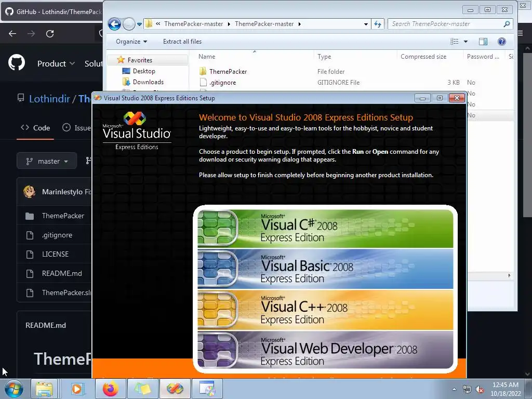532x399 pixels.
Task: Click browser reload icon in Firefox
Action: click(50, 34)
